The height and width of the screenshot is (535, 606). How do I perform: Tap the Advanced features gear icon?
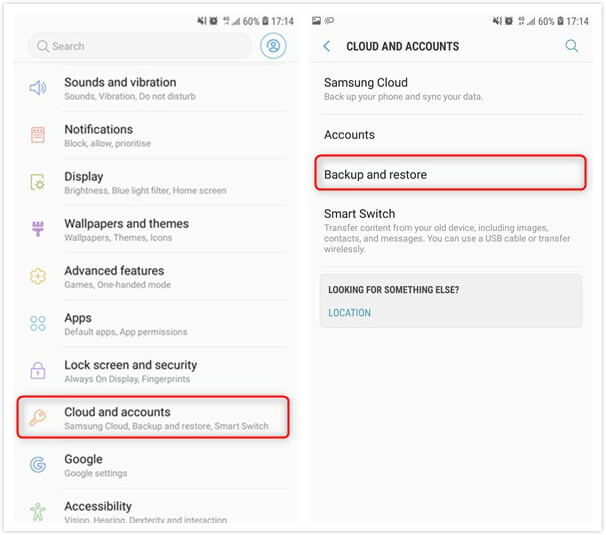(38, 276)
